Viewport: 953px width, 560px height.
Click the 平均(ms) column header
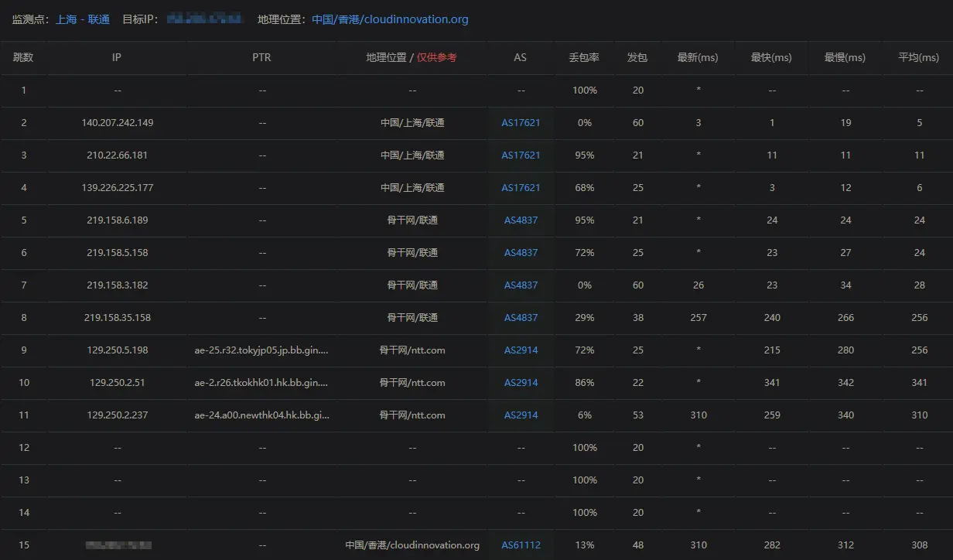(x=919, y=58)
